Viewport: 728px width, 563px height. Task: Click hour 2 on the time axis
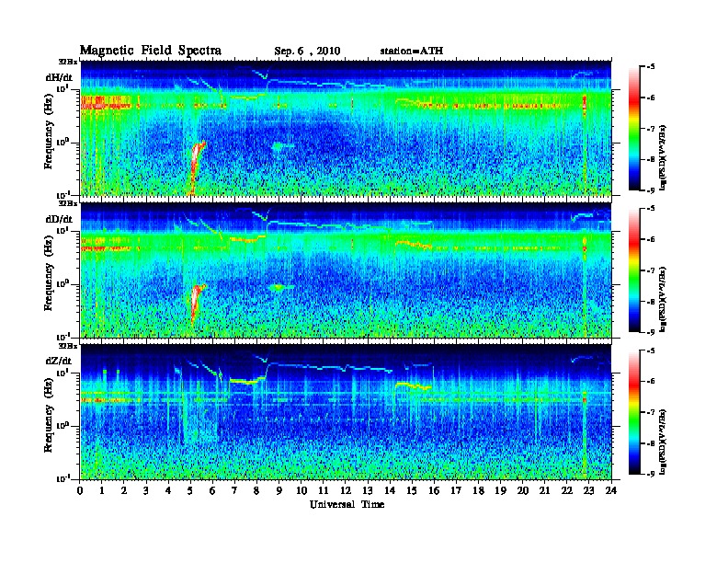(124, 490)
